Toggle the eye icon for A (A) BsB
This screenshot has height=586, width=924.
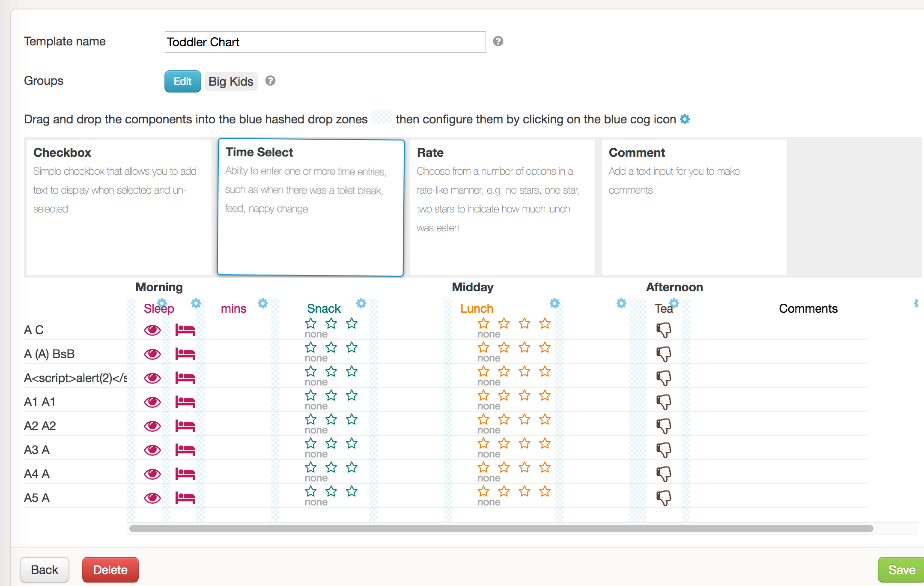pyautogui.click(x=152, y=354)
